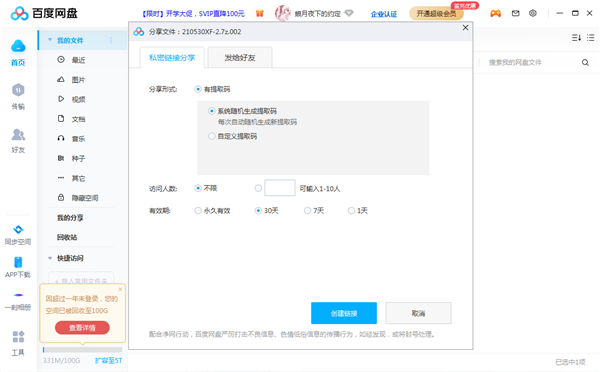Click the visitor number input field
The width and height of the screenshot is (600, 372).
click(x=280, y=188)
